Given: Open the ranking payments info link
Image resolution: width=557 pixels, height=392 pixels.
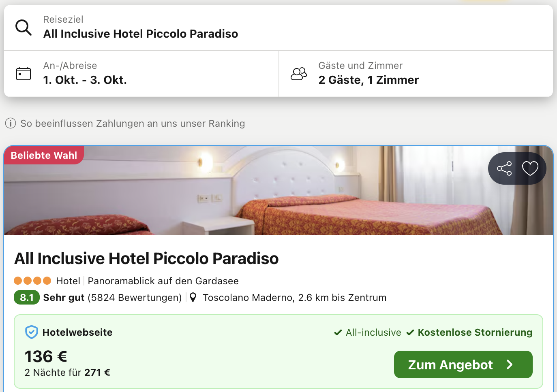Looking at the screenshot, I should click(133, 123).
